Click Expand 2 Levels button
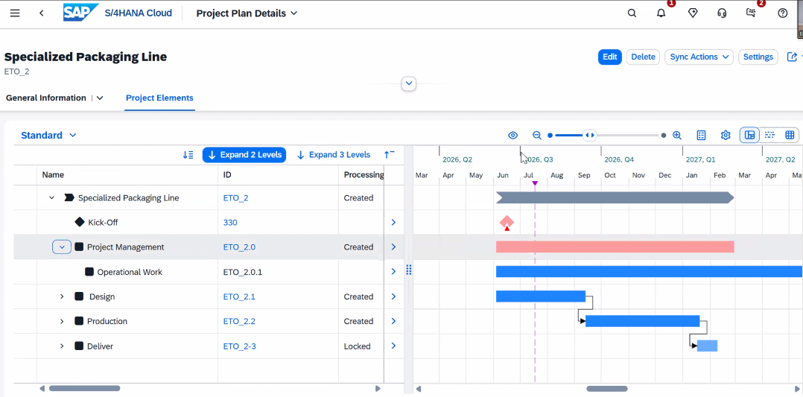803x397 pixels. 244,155
